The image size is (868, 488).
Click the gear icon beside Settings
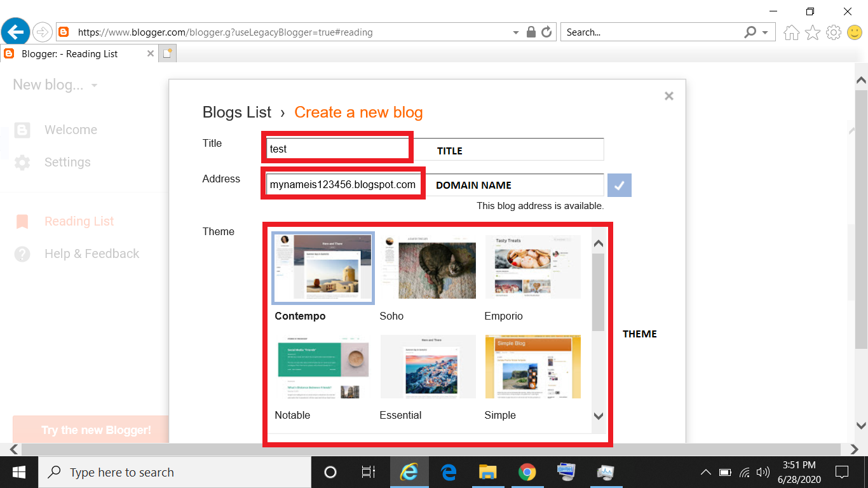coord(22,163)
